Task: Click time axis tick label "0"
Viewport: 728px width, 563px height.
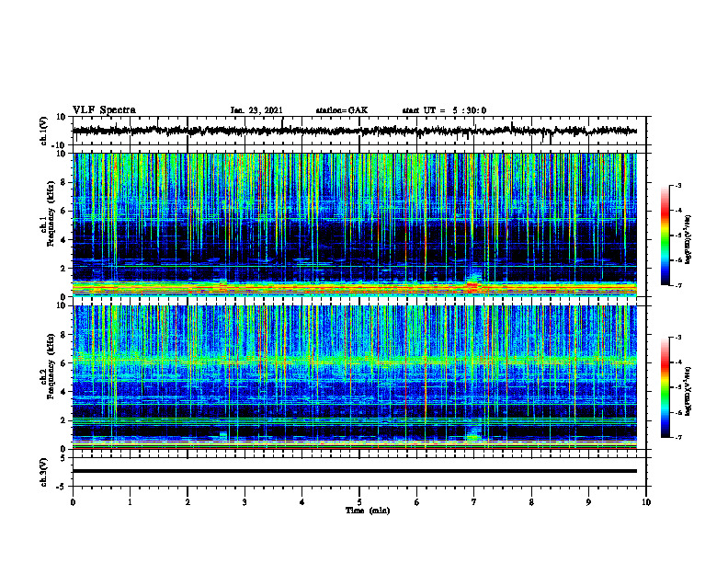Action: tap(73, 502)
